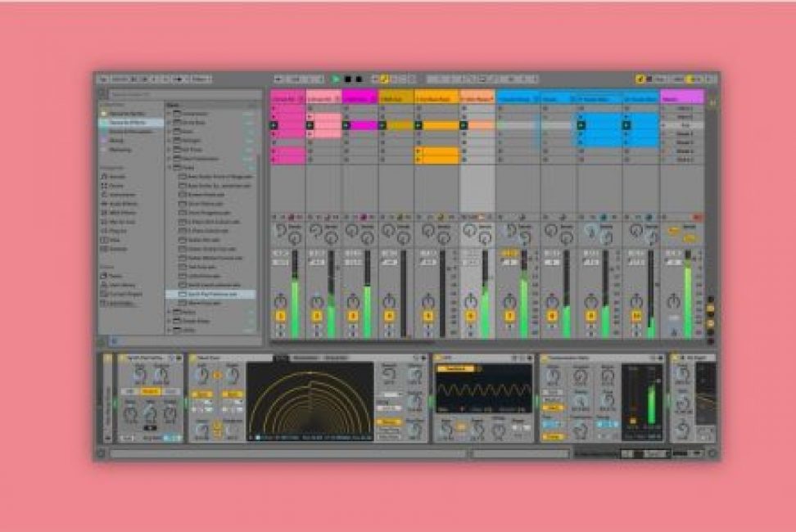Toggle the yellow automation arm button by transport
The height and width of the screenshot is (532, 796).
coord(384,79)
